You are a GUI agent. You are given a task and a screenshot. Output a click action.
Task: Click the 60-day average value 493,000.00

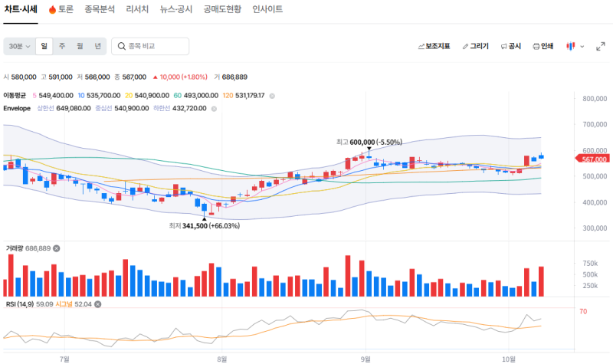[201, 95]
